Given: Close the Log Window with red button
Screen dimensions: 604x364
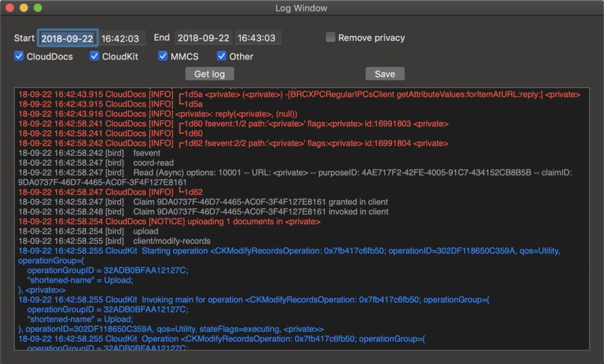Looking at the screenshot, I should pyautogui.click(x=10, y=8).
